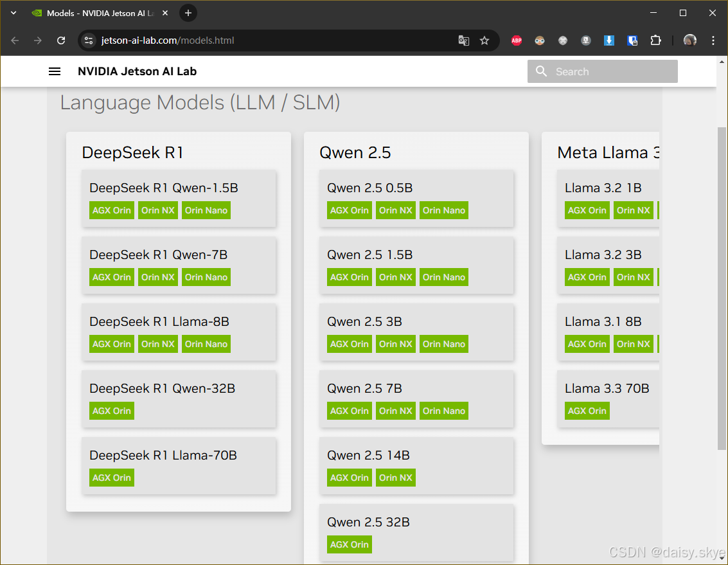Open the Extensions puzzle piece menu
Viewport: 728px width, 565px height.
tap(655, 40)
